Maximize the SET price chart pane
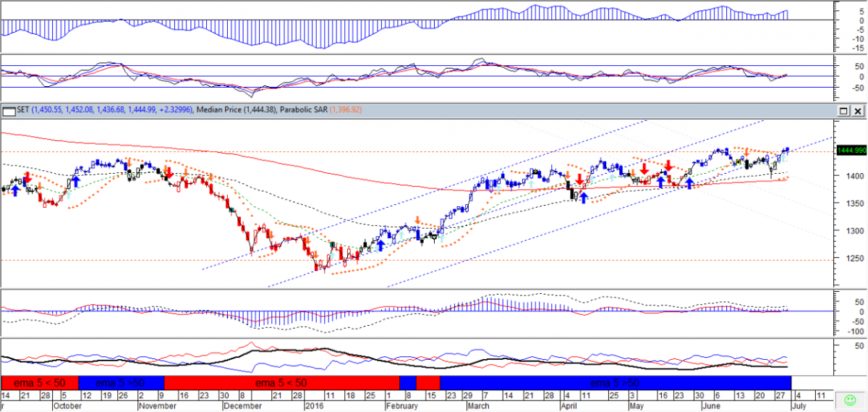Image resolution: width=868 pixels, height=412 pixels. click(x=843, y=111)
